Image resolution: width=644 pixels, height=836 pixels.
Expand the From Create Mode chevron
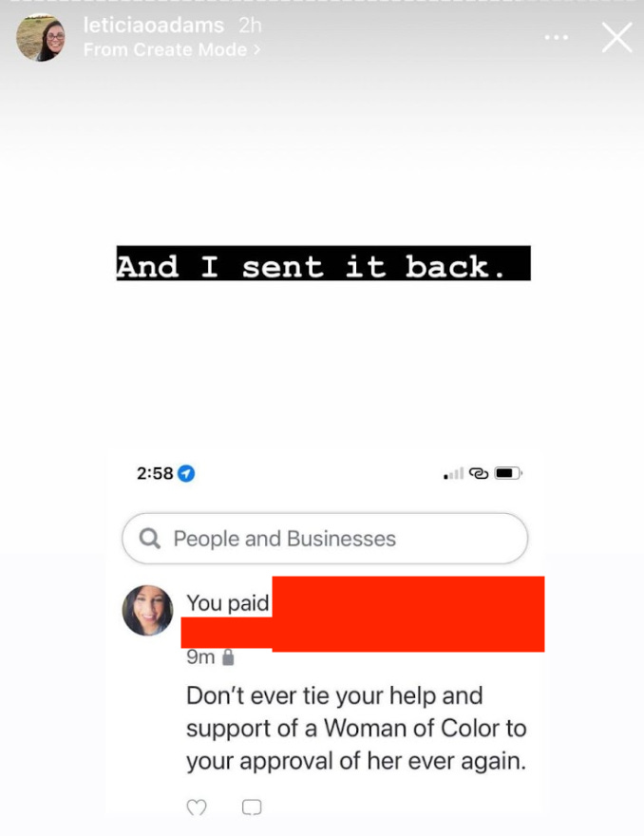(x=257, y=49)
